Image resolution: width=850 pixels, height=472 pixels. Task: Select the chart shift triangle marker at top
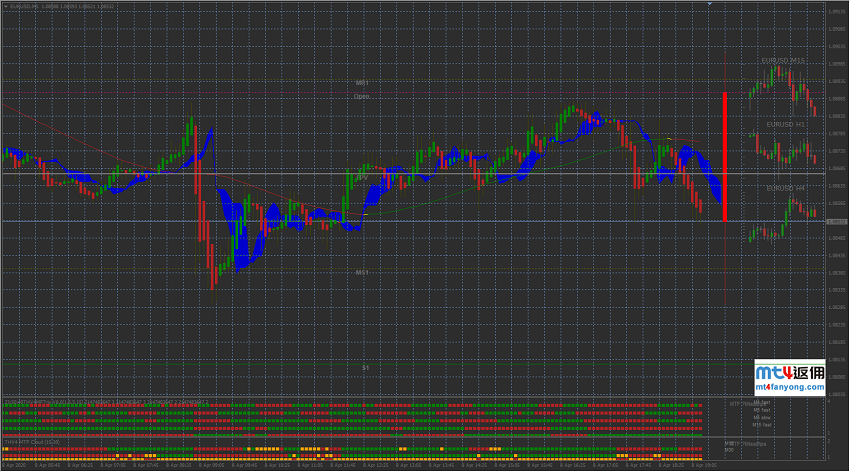[x=709, y=4]
